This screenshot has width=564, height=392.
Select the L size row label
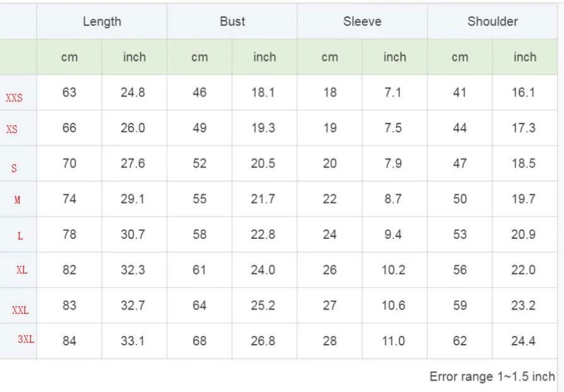pyautogui.click(x=20, y=236)
